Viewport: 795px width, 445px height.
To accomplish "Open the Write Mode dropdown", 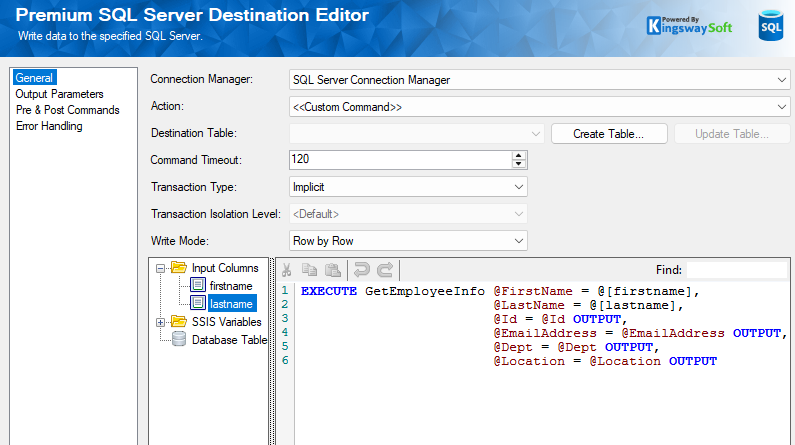I will 518,241.
